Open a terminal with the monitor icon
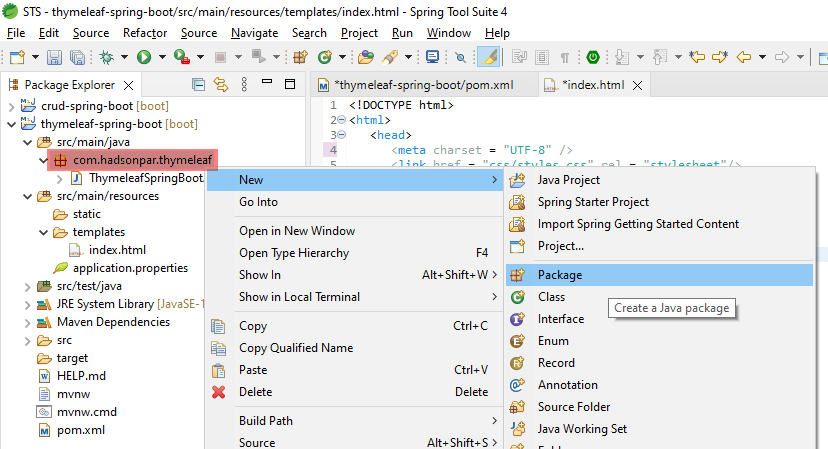 point(432,57)
